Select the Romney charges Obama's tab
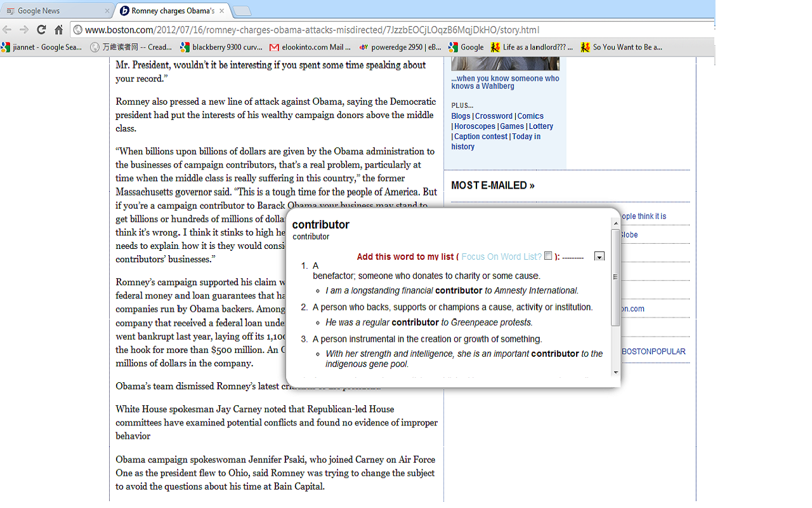The image size is (812, 508). tap(173, 11)
